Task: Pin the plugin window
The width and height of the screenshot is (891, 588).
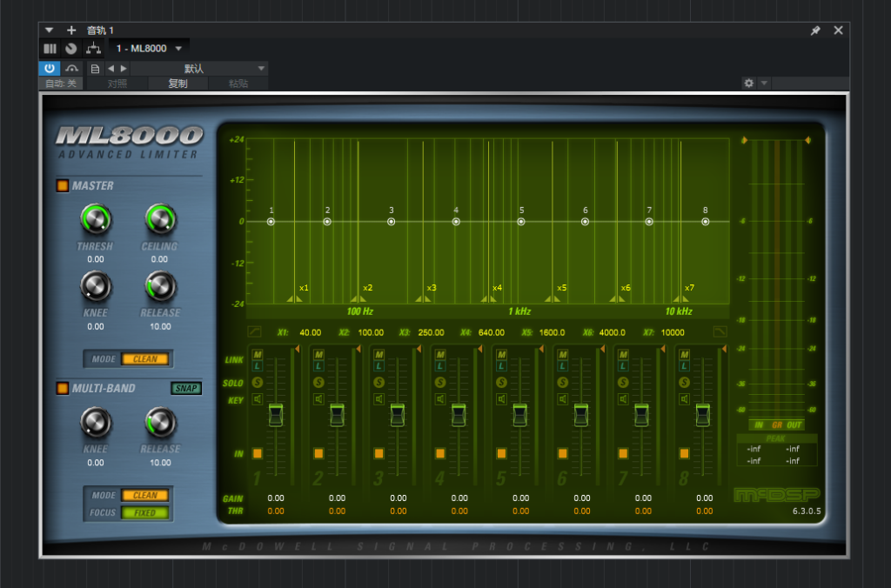Action: pyautogui.click(x=815, y=30)
